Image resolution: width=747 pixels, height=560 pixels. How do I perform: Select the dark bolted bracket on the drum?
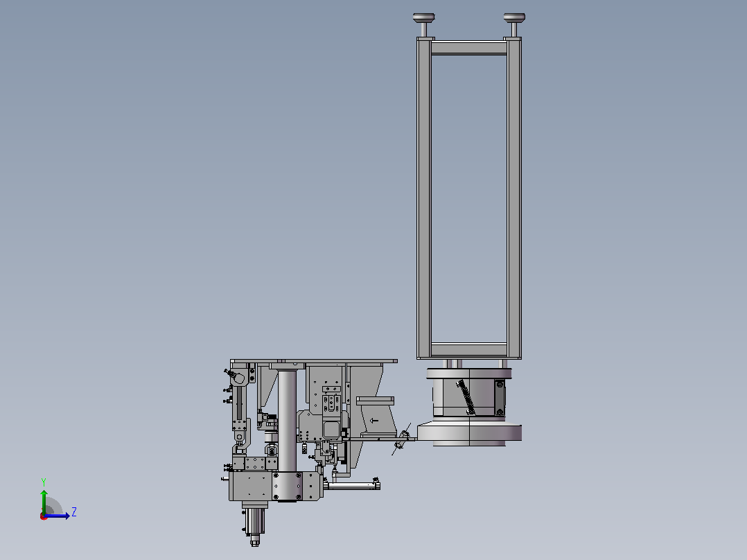(499, 398)
